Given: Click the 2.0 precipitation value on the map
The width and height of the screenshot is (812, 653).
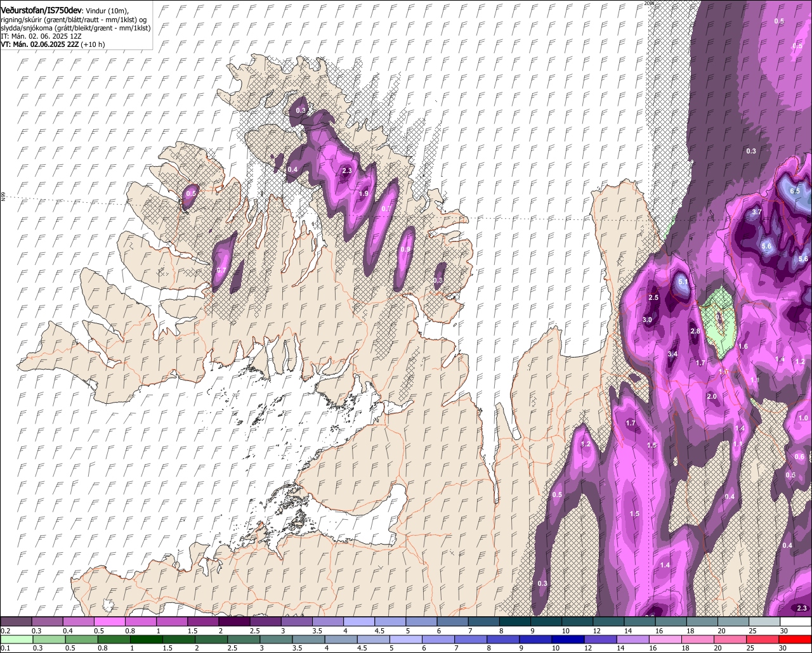Looking at the screenshot, I should coord(712,397).
